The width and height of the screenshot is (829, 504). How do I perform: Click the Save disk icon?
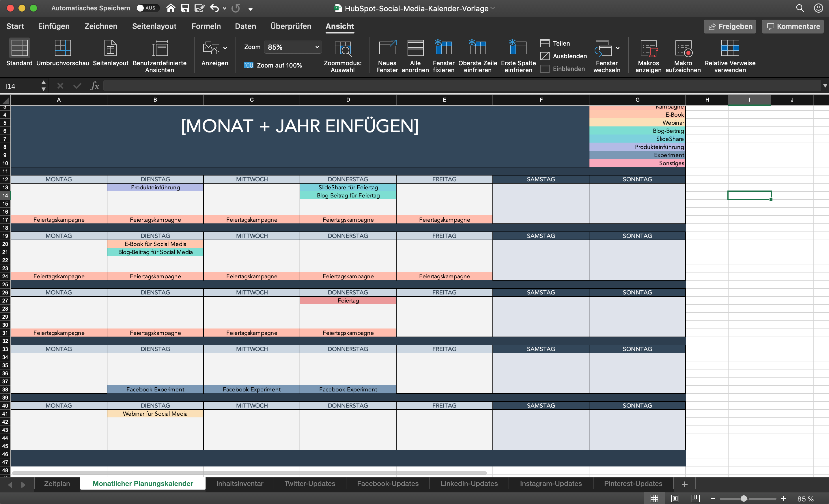(x=185, y=8)
